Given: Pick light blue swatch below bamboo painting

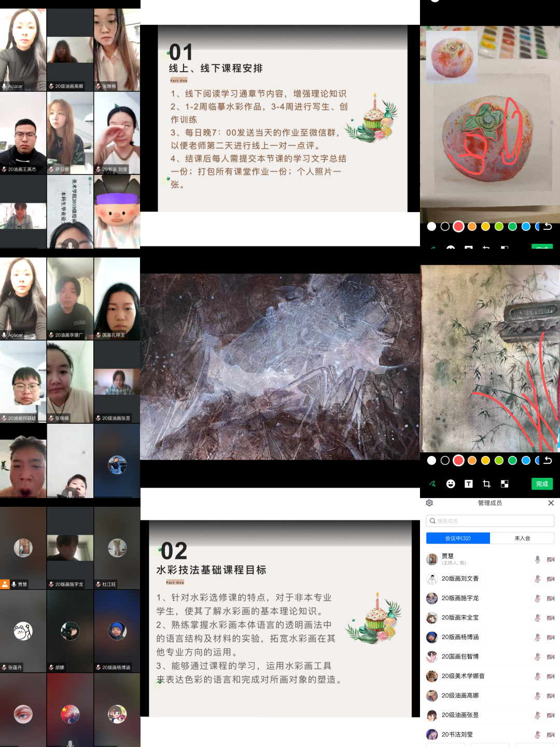Looking at the screenshot, I should tap(526, 460).
